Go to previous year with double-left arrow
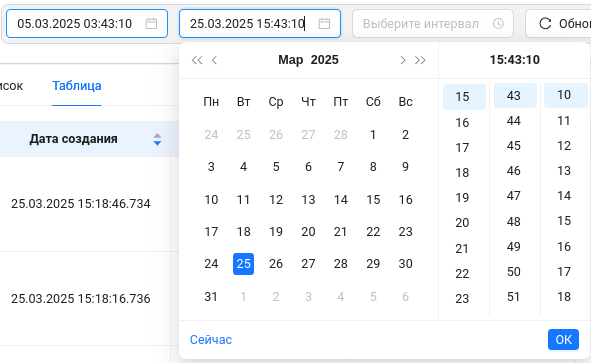This screenshot has height=363, width=591. [x=197, y=60]
